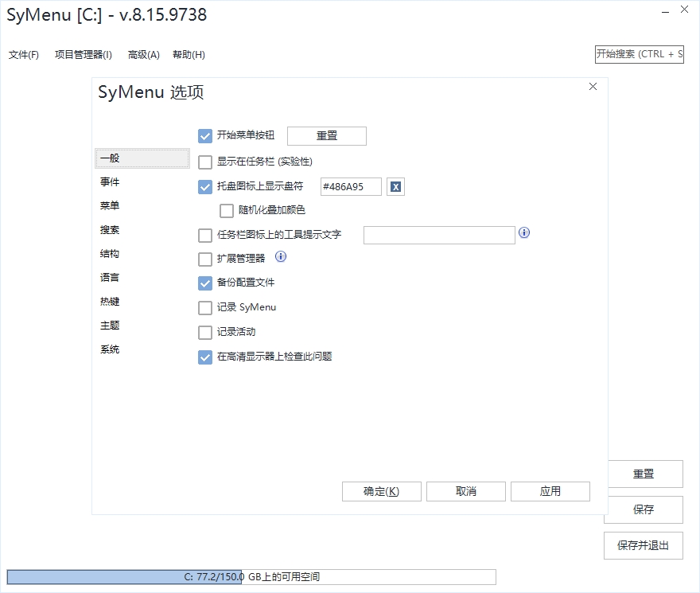Open the 高级(A) menu
Screen dimensions: 700x593
tap(144, 54)
